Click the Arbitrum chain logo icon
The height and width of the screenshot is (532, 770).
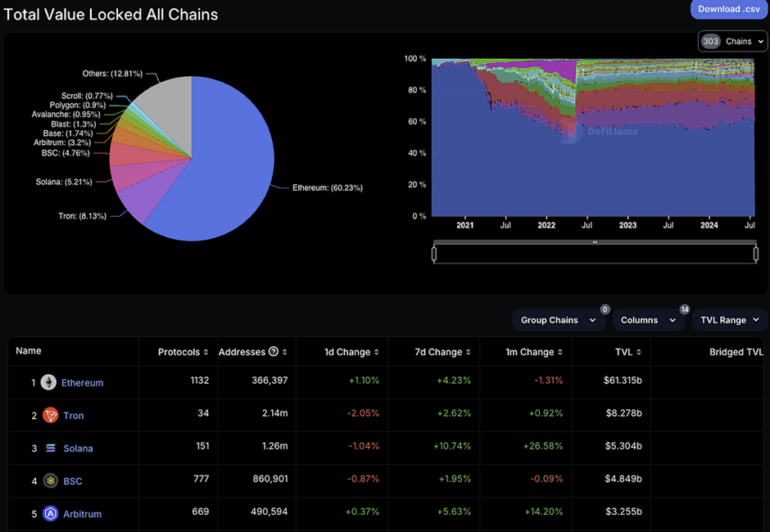pyautogui.click(x=50, y=514)
